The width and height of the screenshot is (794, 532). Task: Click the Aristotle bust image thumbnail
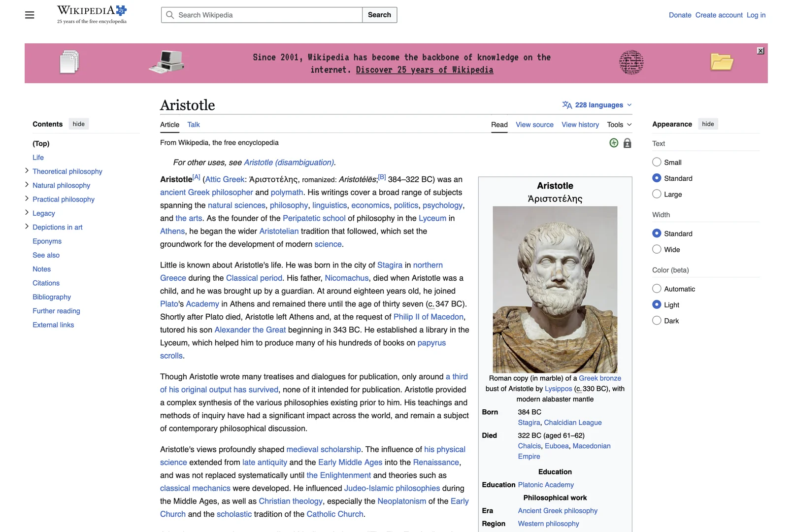(x=555, y=289)
